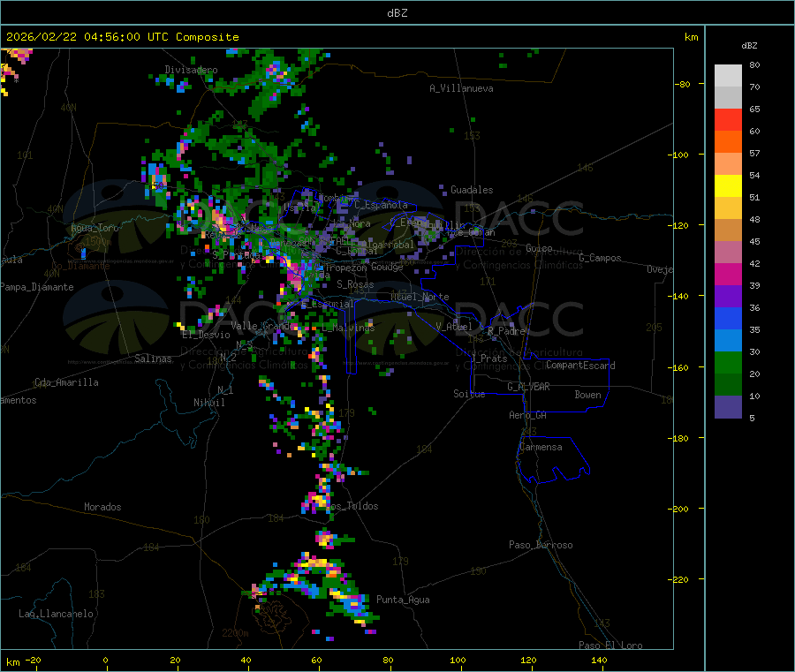Click the 'Divisadero' map label
The width and height of the screenshot is (795, 672).
coord(191,70)
